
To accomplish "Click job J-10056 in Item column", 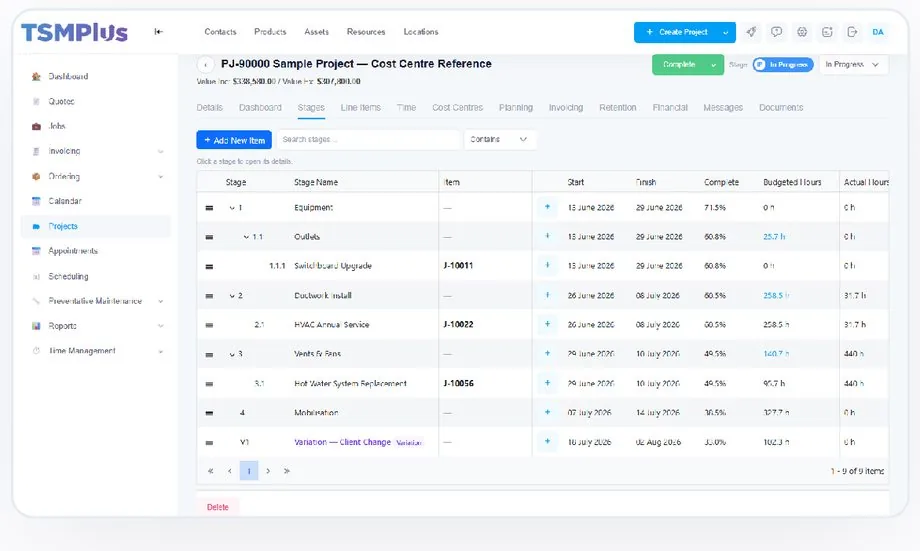I will [458, 383].
